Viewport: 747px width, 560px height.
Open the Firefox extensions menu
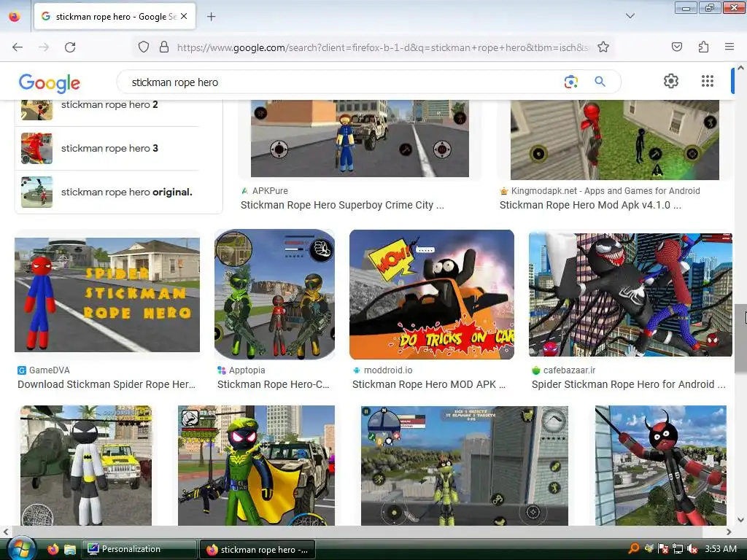(x=703, y=47)
